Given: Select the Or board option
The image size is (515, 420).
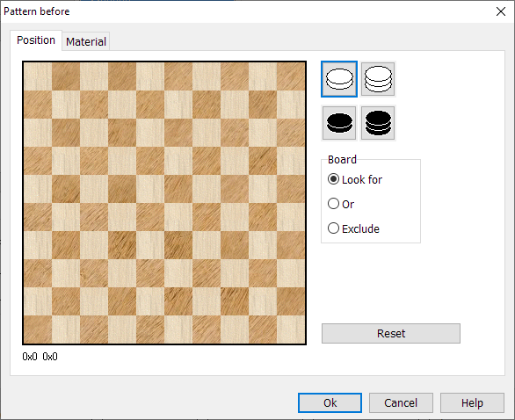Looking at the screenshot, I should 341,204.
